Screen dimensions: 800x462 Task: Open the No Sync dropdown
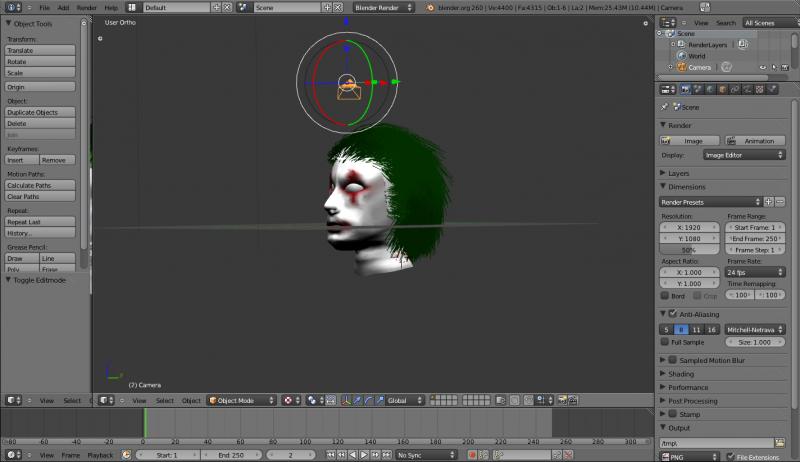pos(426,455)
